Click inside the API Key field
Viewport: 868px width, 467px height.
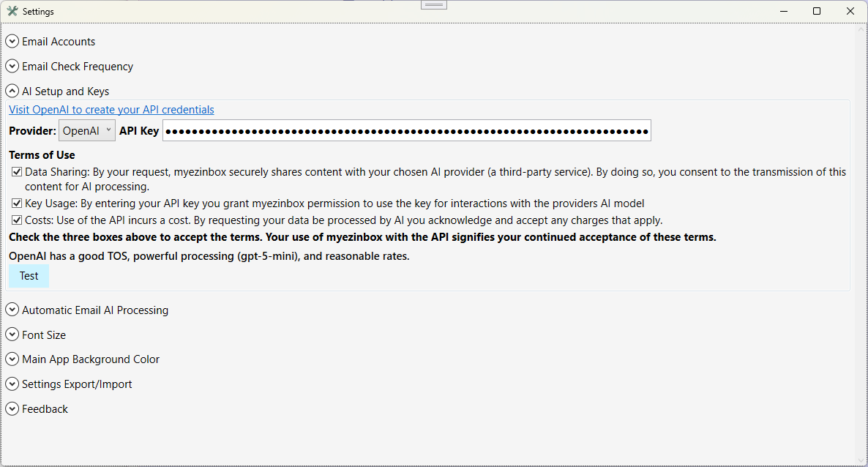(x=407, y=131)
